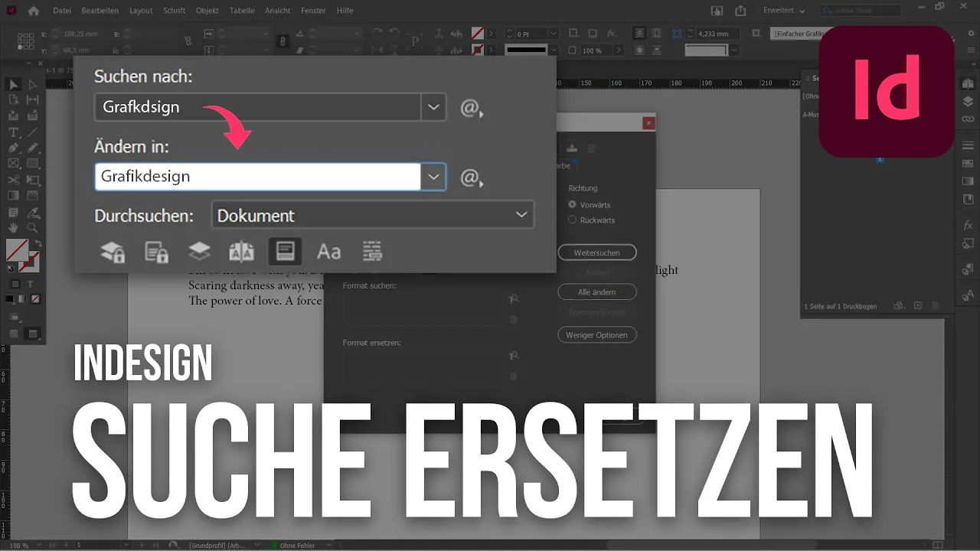The height and width of the screenshot is (551, 980).
Task: Toggle include hidden layers search option
Action: [199, 252]
